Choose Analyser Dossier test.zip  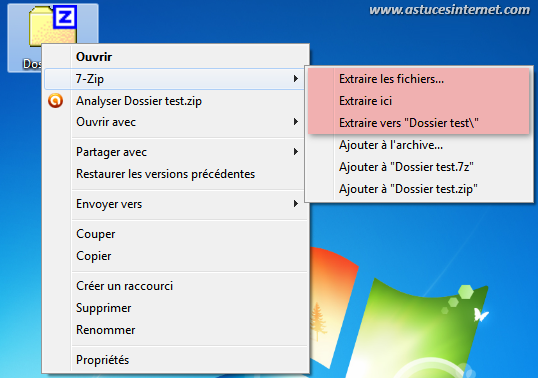click(x=175, y=101)
